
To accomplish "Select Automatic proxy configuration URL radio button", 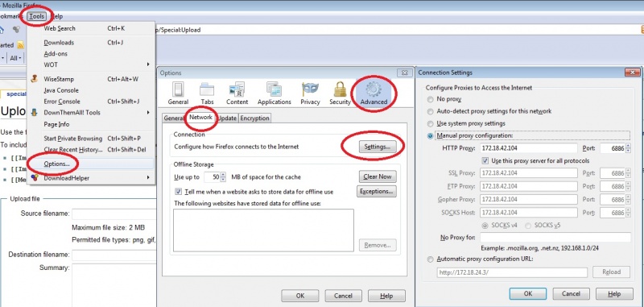I will (x=430, y=259).
